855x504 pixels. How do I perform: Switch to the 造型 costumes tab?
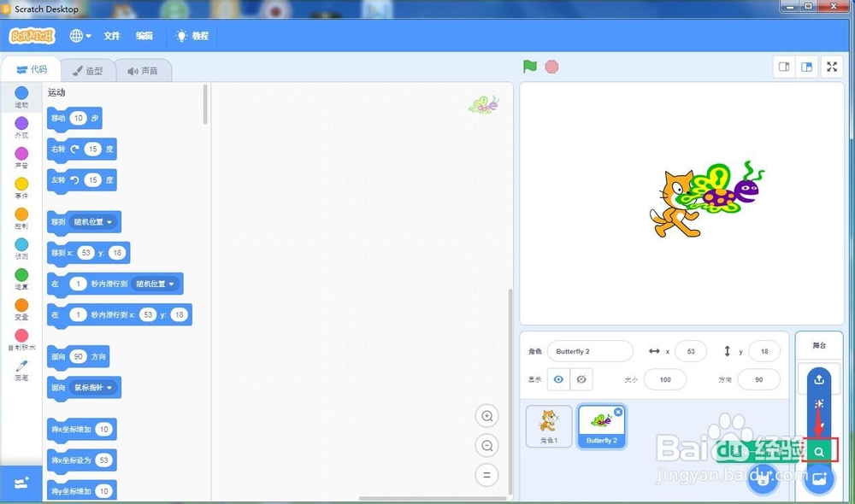[x=88, y=71]
